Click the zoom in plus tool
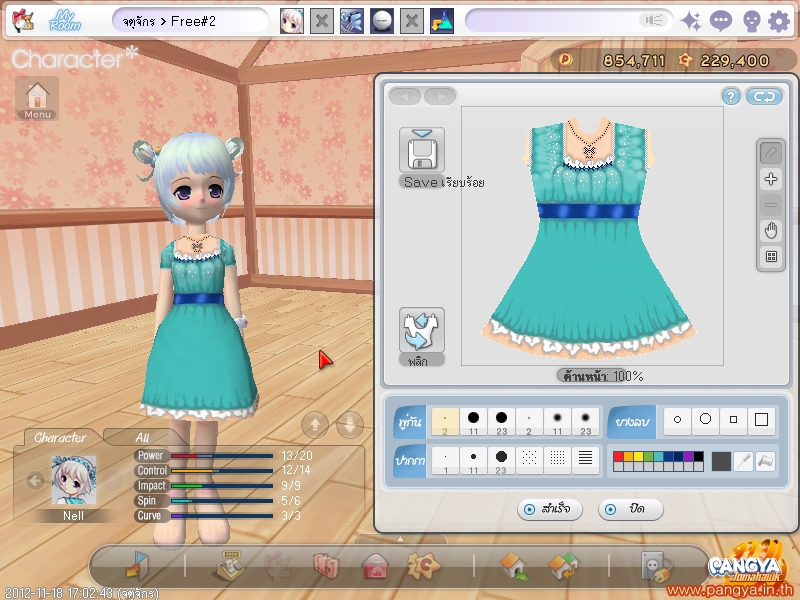Image resolution: width=800 pixels, height=600 pixels. [x=770, y=179]
